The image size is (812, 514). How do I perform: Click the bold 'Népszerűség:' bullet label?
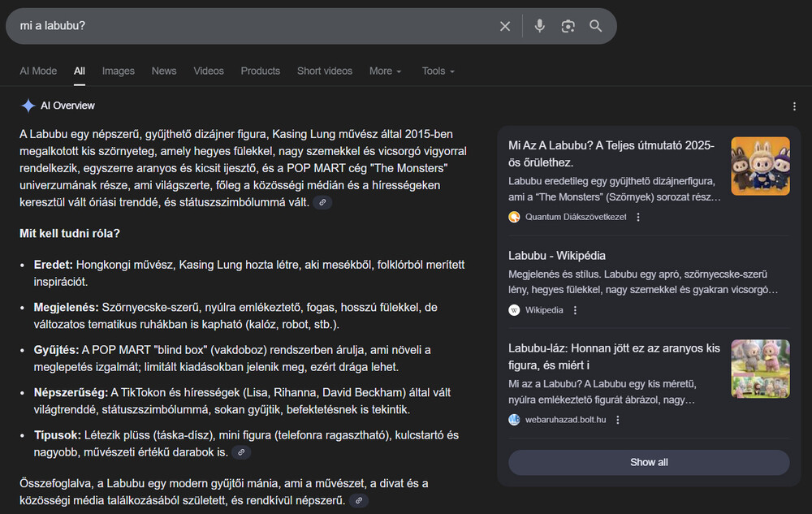71,392
